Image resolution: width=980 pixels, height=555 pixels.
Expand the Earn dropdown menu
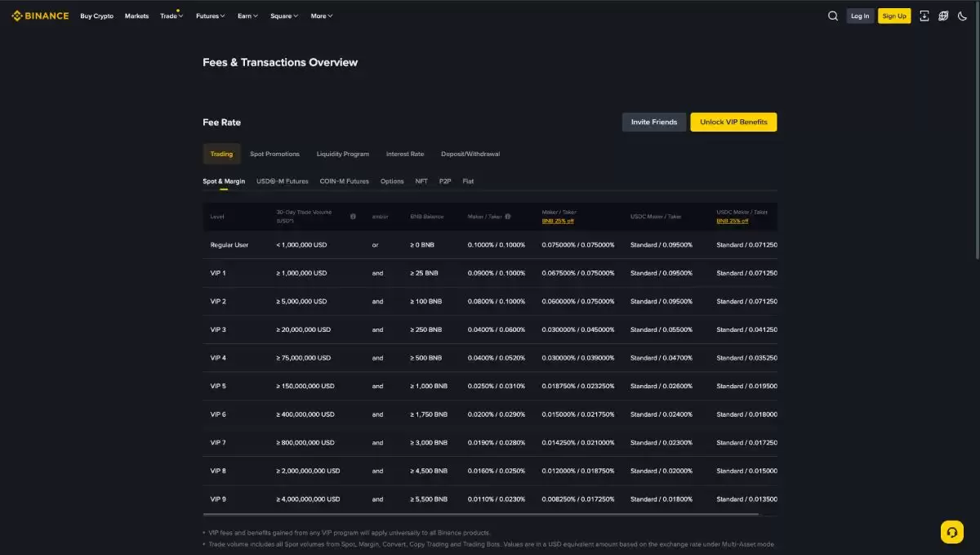[x=247, y=16]
